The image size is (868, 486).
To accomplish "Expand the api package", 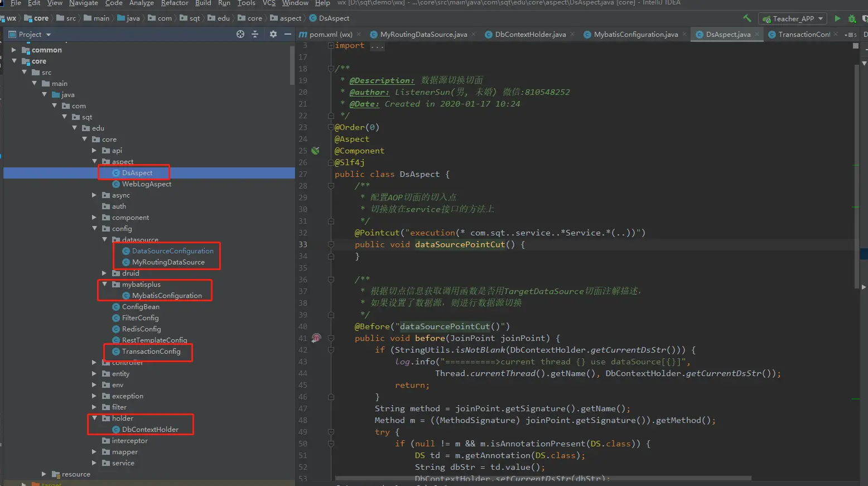I will [94, 151].
